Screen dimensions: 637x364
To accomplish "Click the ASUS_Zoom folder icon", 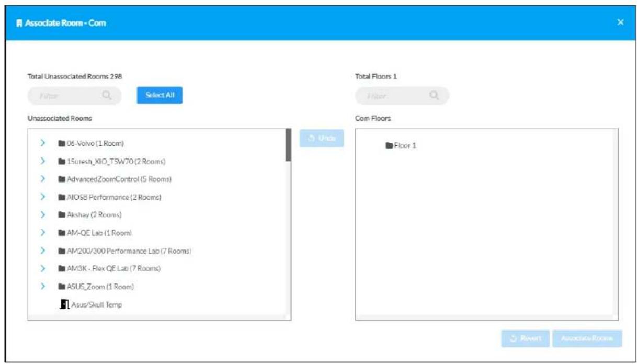I will pos(62,287).
